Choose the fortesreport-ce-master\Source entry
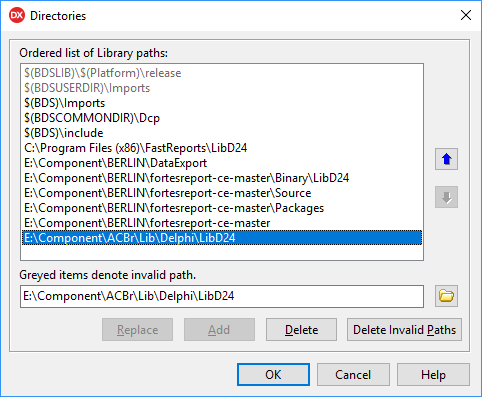This screenshot has height=397, width=482. click(x=222, y=193)
